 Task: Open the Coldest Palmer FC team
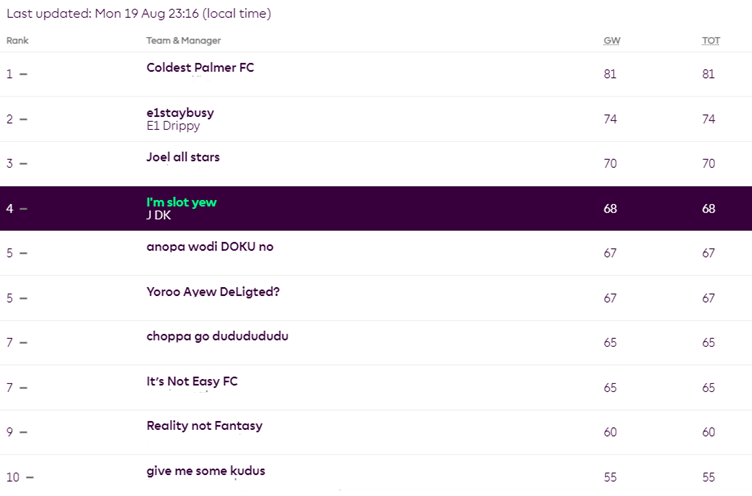(x=200, y=68)
